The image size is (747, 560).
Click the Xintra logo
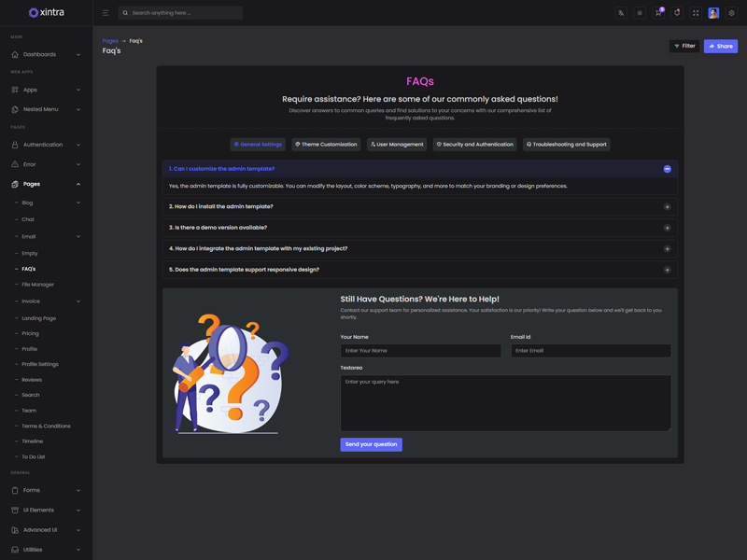tap(46, 12)
